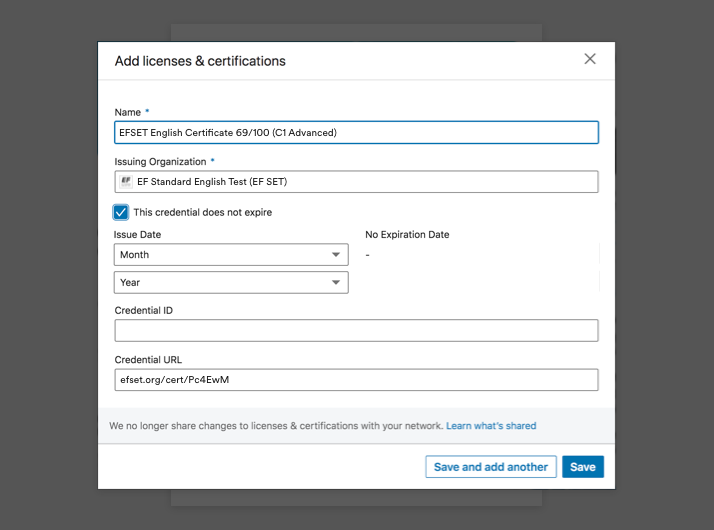Viewport: 714px width, 530px height.
Task: Click the 'Credential ID' label
Action: click(144, 310)
